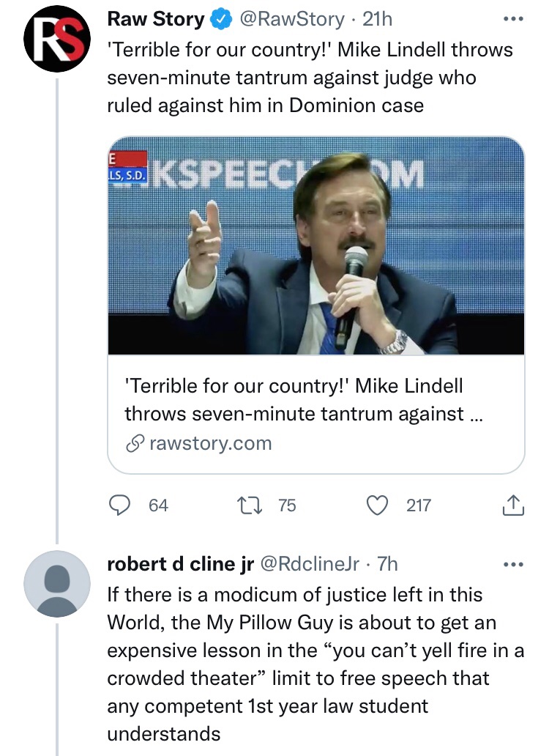
Task: Click the Raw Story display name
Action: tap(156, 19)
